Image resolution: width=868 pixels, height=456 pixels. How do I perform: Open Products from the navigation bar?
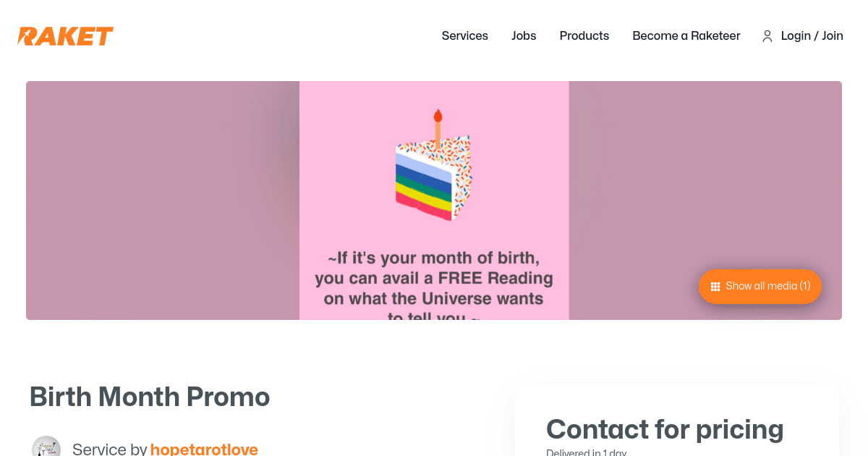point(584,35)
